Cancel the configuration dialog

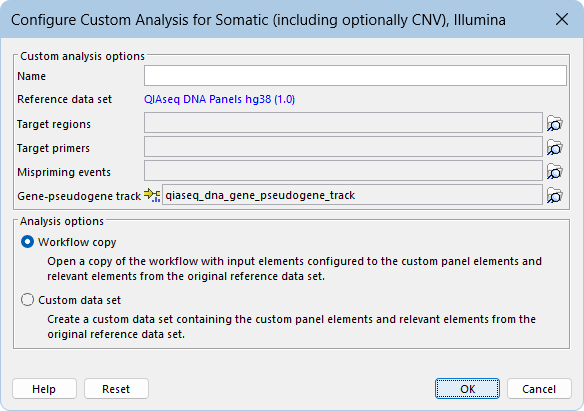click(x=539, y=389)
